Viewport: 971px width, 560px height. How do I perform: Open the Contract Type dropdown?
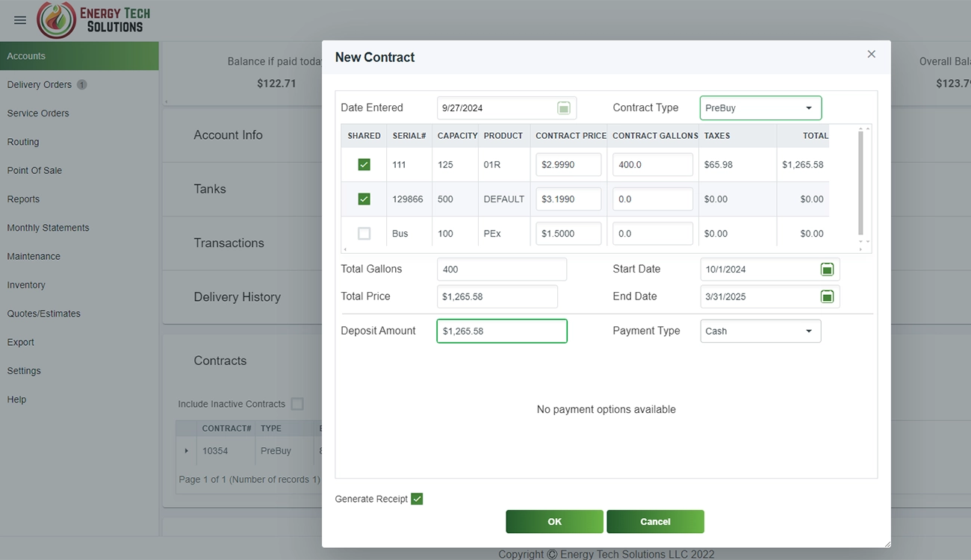[x=760, y=108]
